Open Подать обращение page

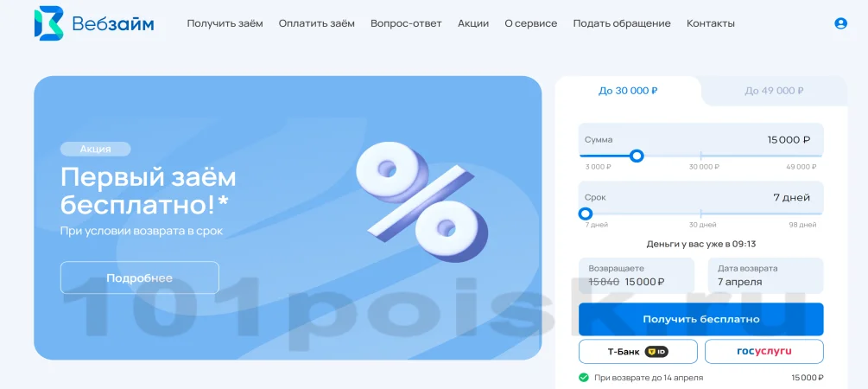coord(622,23)
